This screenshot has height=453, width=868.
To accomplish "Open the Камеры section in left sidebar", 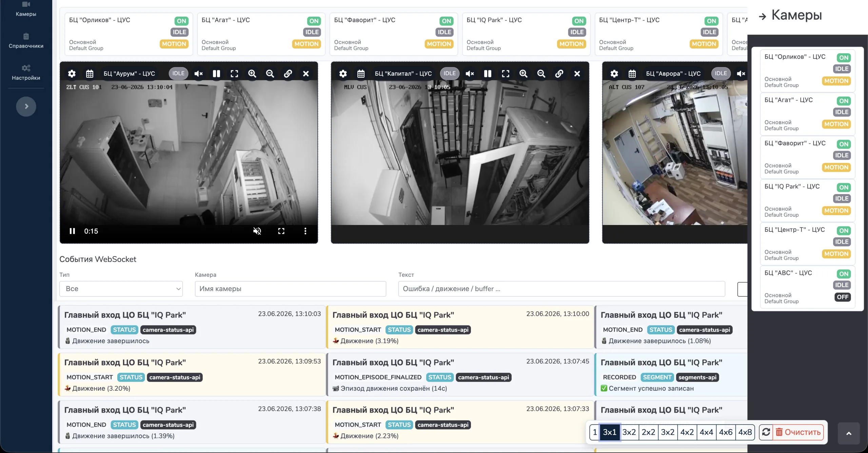I will (26, 9).
